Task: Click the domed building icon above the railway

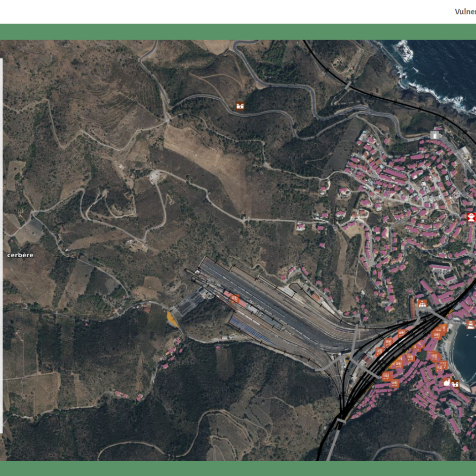Action: tap(422, 304)
